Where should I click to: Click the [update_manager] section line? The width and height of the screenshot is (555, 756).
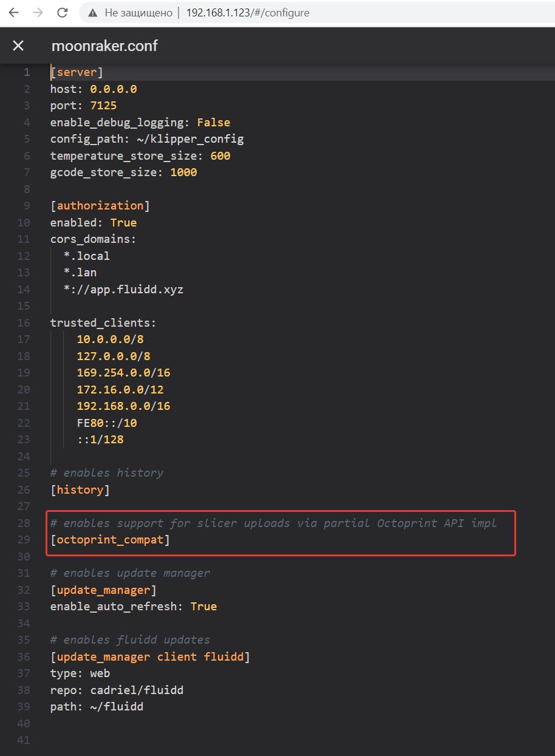coord(103,590)
